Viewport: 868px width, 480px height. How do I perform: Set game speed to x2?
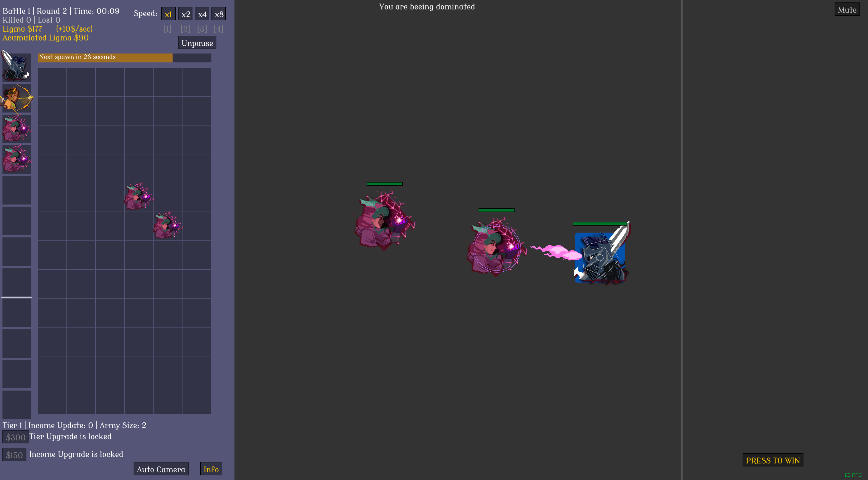(185, 14)
